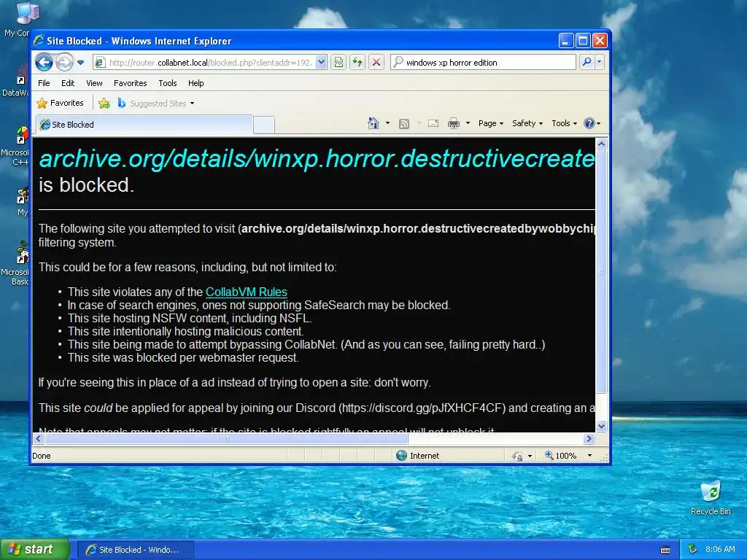Click the Internet zone globe in status bar

coord(402,456)
